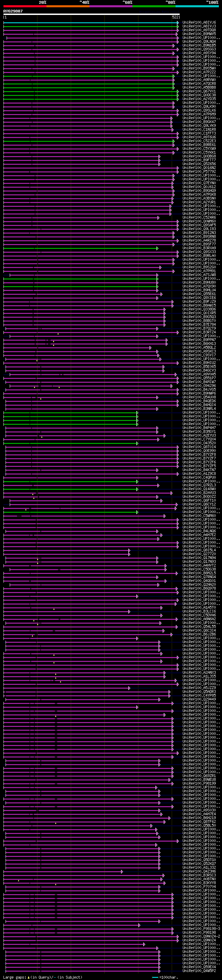This screenshot has height=980, width=222.
Task: Select hit UniRef100_Q55E61
Action: click(x=199, y=294)
